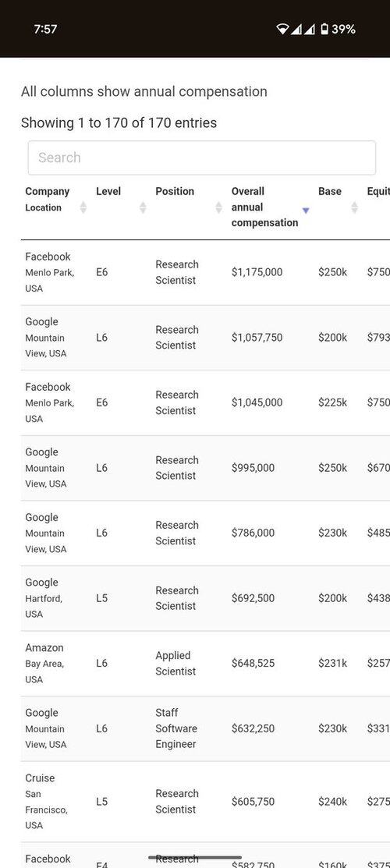Tap the bottom navigation gesture handle

click(195, 858)
